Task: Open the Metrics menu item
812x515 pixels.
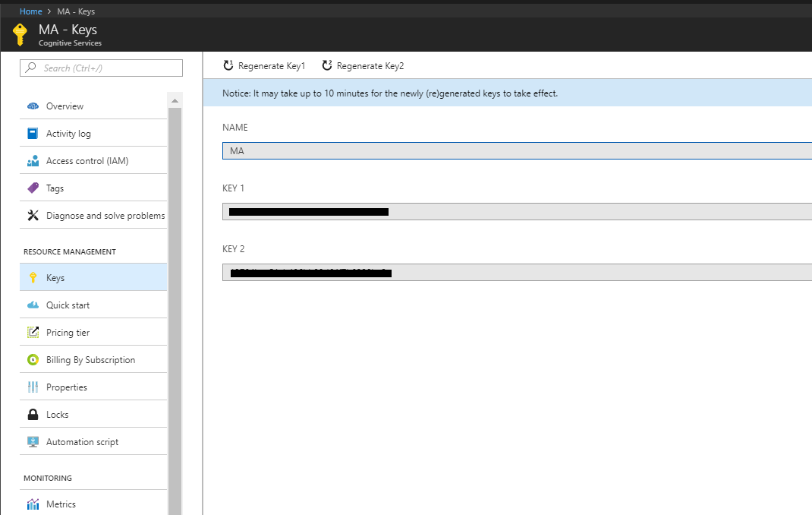Action: click(93, 504)
